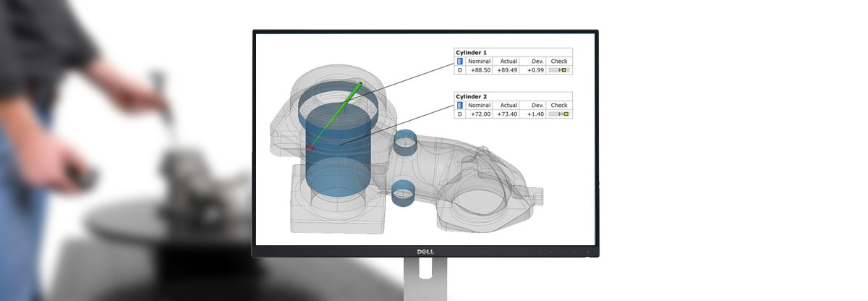Click the +88.50 nominal value
The width and height of the screenshot is (868, 301).
(x=480, y=70)
